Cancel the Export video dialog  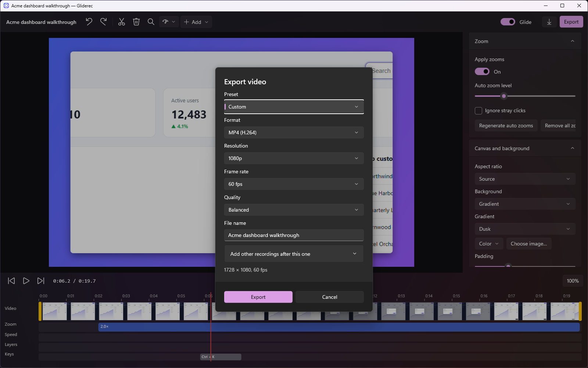[329, 297]
